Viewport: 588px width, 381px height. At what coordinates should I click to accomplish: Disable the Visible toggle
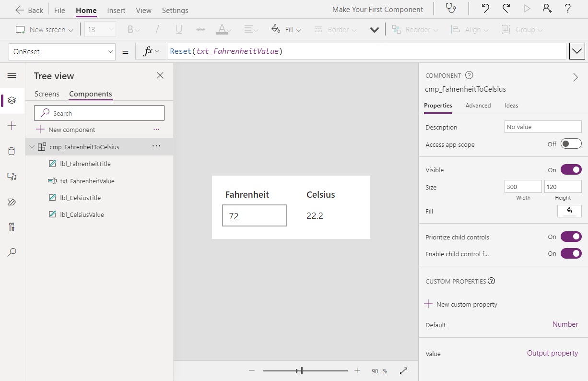[x=571, y=169]
